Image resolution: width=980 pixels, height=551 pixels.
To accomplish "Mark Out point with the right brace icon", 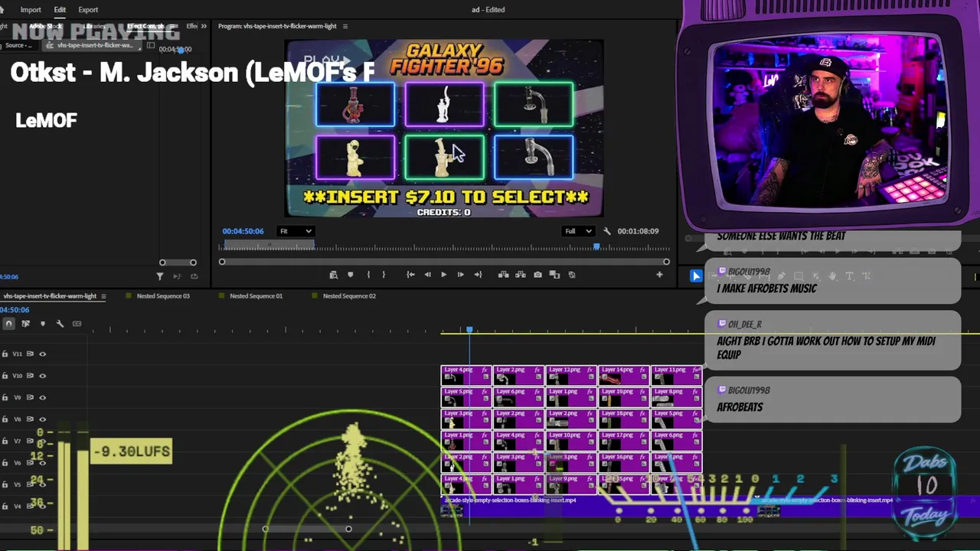I will pos(384,275).
